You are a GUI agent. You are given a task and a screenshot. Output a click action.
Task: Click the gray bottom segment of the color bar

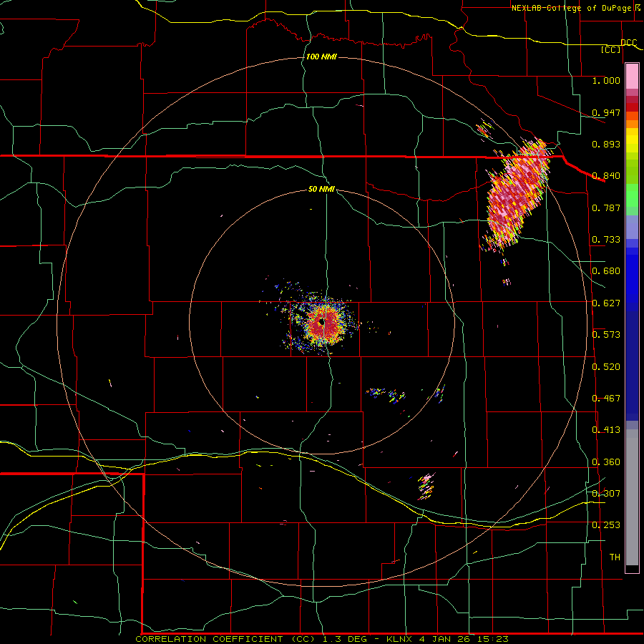[x=632, y=497]
